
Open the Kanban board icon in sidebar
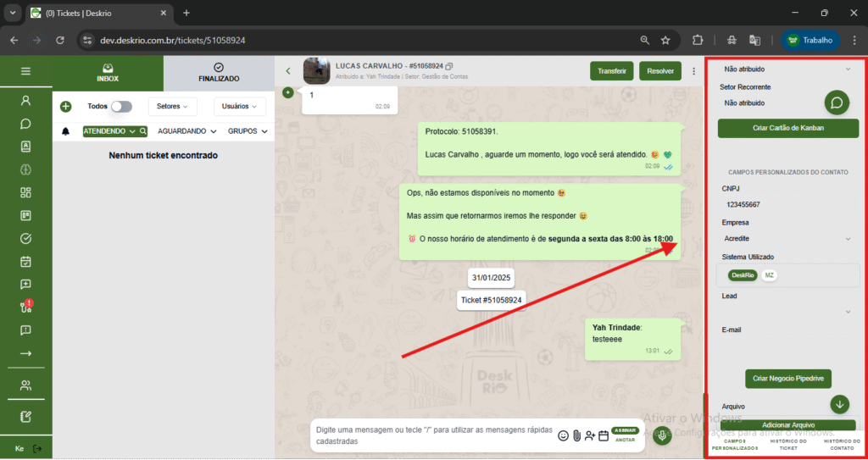tap(25, 215)
